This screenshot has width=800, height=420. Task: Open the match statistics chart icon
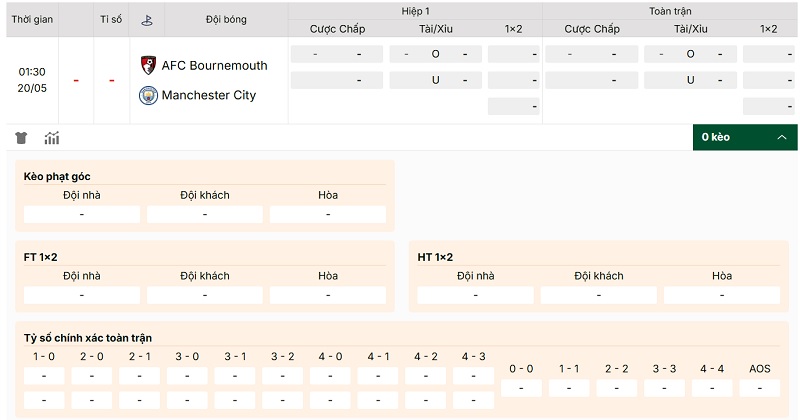(x=52, y=138)
